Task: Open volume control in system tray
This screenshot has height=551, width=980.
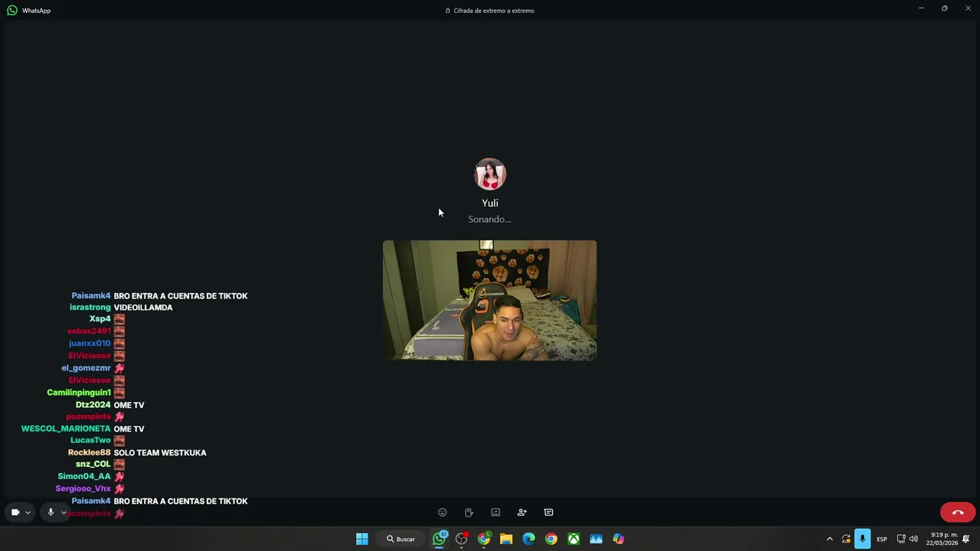Action: coord(913,539)
